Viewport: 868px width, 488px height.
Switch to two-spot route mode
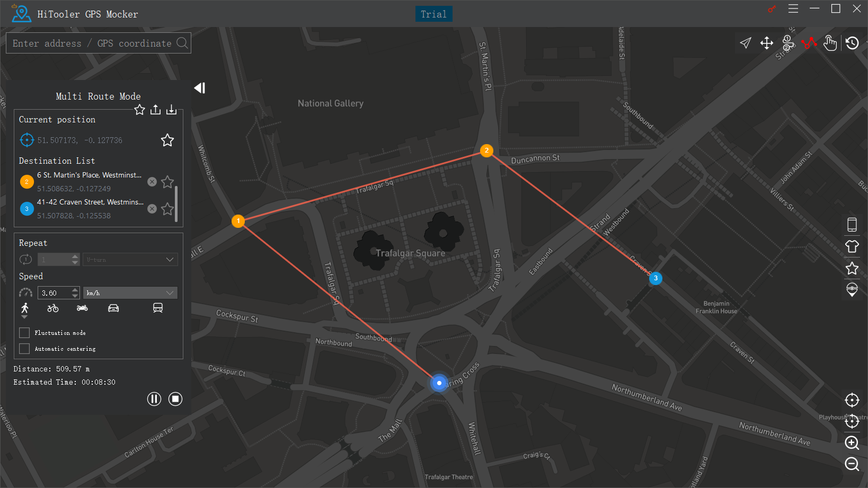coord(788,43)
